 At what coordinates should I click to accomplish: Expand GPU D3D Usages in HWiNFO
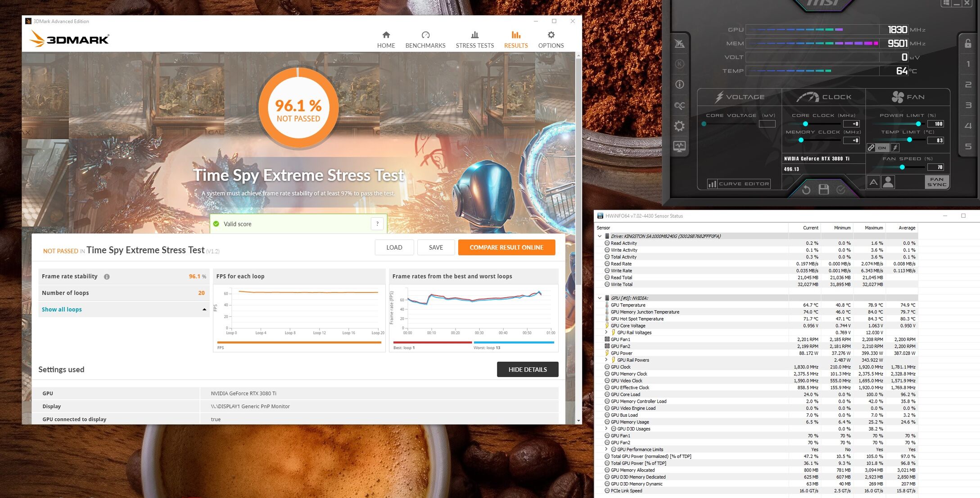pos(606,429)
